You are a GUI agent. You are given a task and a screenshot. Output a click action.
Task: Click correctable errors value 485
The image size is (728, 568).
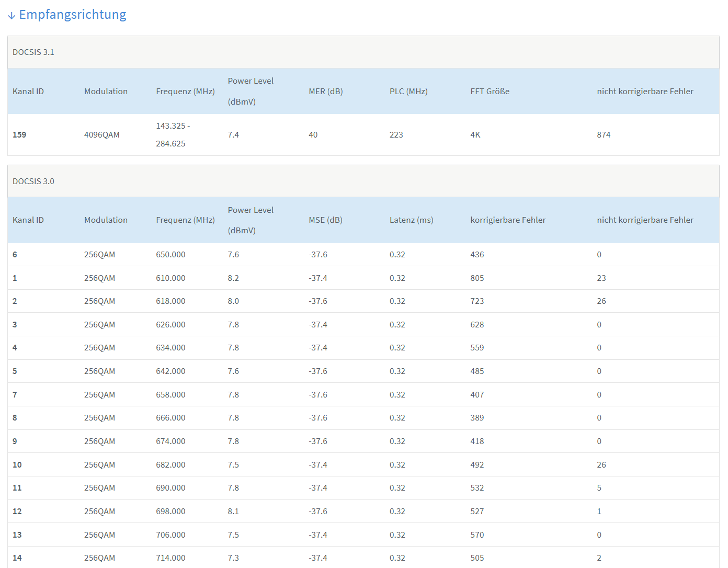(477, 371)
